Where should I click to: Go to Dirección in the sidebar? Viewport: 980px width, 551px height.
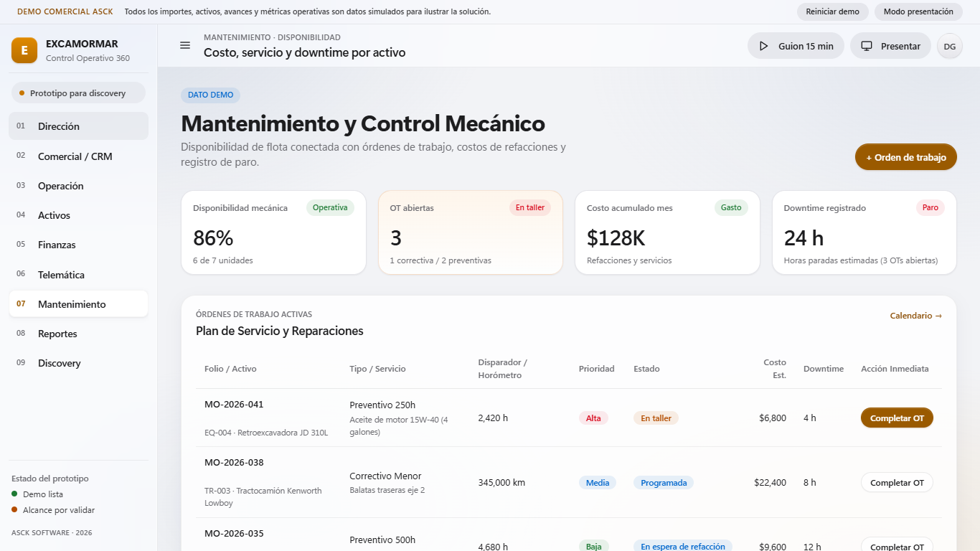(78, 126)
